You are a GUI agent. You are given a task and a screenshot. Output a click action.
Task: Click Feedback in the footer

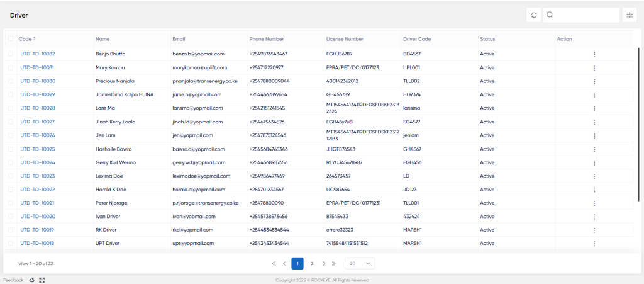(x=14, y=280)
